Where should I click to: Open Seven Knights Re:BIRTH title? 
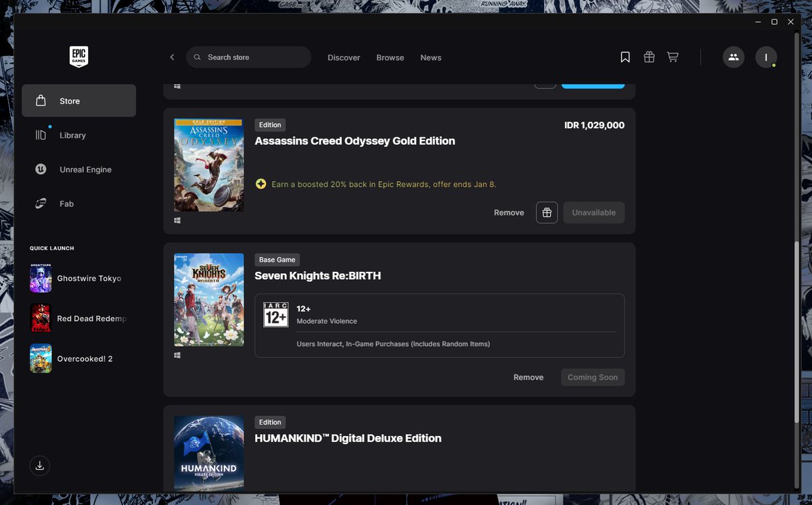point(317,275)
